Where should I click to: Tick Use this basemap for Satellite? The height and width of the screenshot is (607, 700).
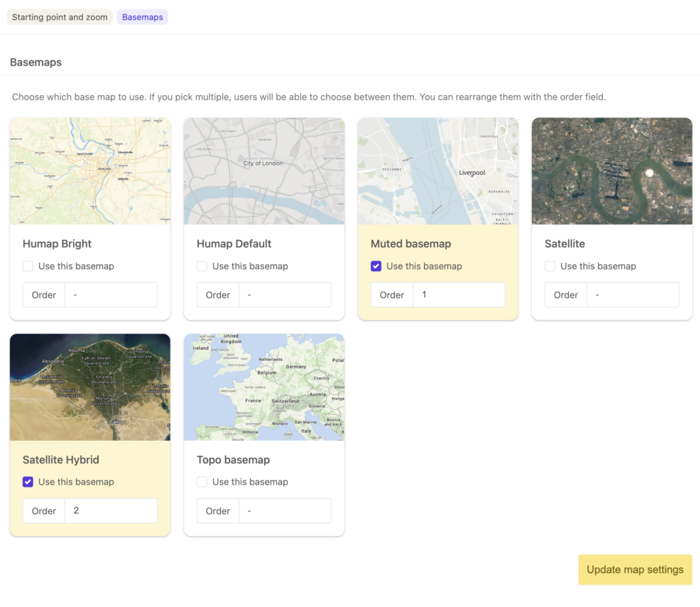[x=550, y=266]
